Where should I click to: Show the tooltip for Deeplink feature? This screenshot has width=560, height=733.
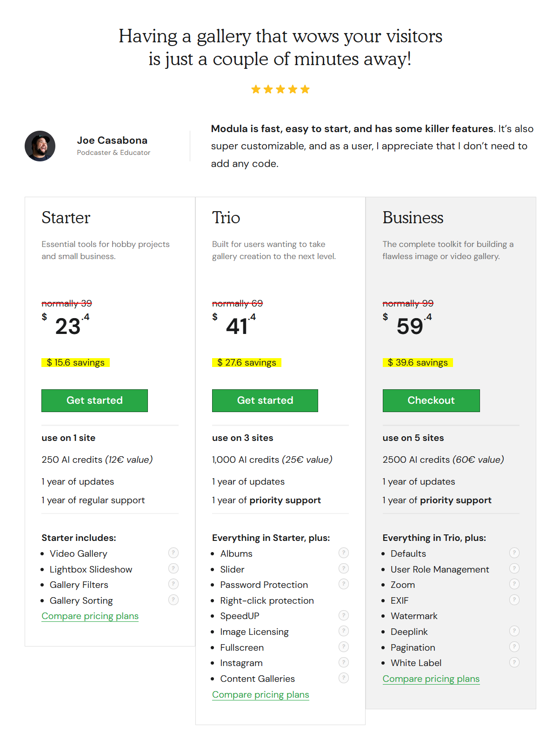click(514, 631)
